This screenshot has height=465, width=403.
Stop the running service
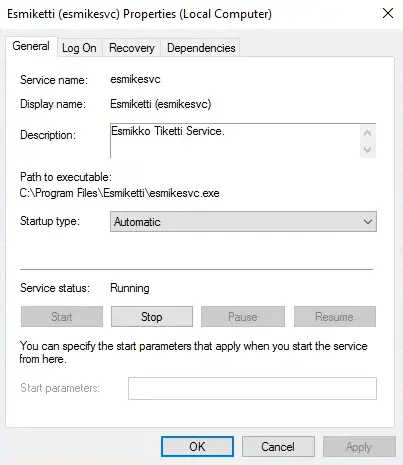(x=152, y=317)
